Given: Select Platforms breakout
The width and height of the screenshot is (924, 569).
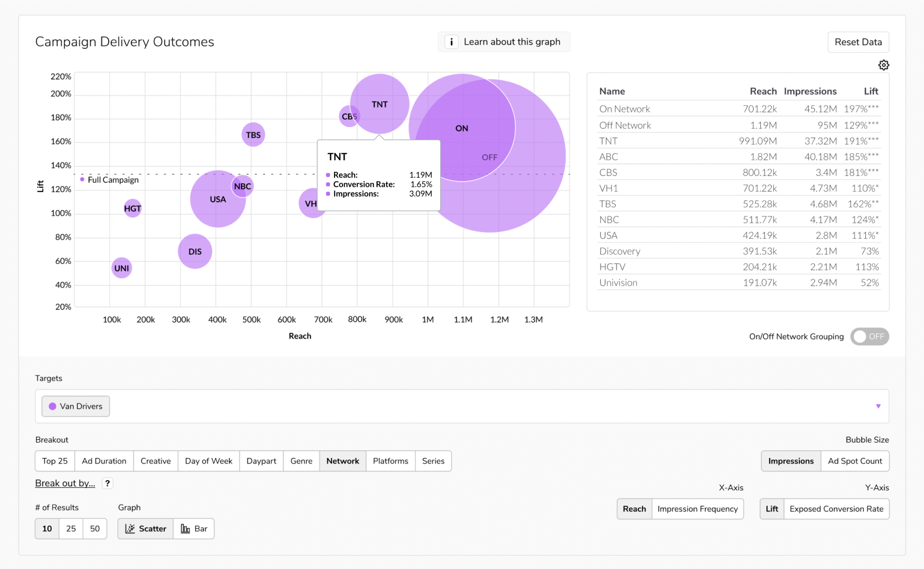Looking at the screenshot, I should pos(391,461).
